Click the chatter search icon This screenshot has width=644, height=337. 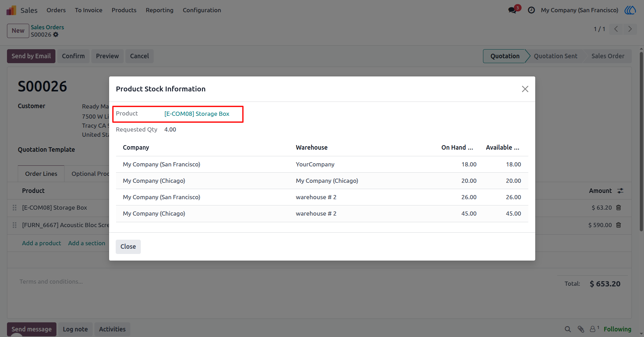[x=568, y=329]
